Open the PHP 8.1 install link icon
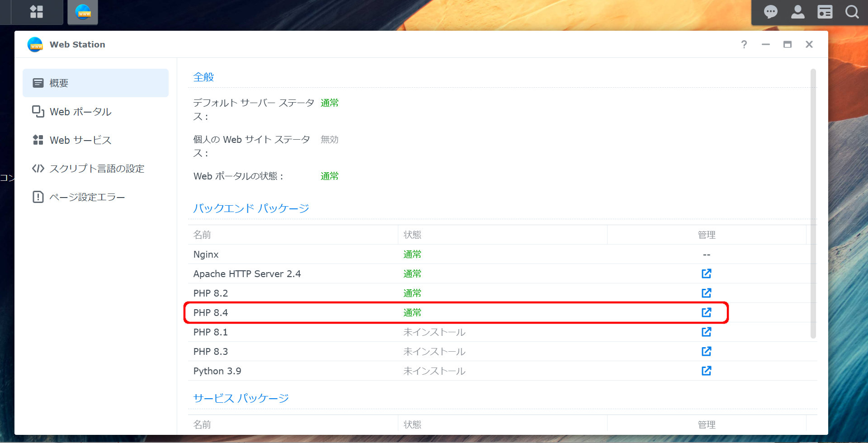Image resolution: width=868 pixels, height=443 pixels. coord(706,332)
